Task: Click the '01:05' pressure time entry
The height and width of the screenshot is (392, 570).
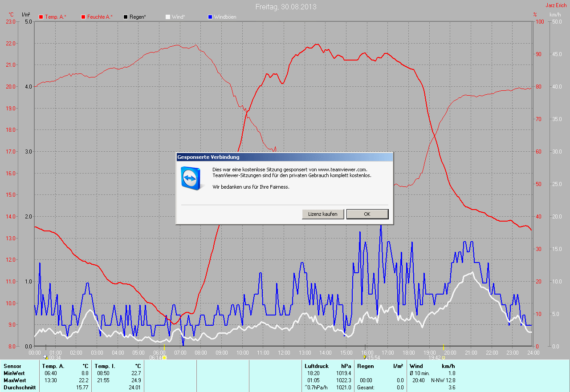Action: (313, 380)
